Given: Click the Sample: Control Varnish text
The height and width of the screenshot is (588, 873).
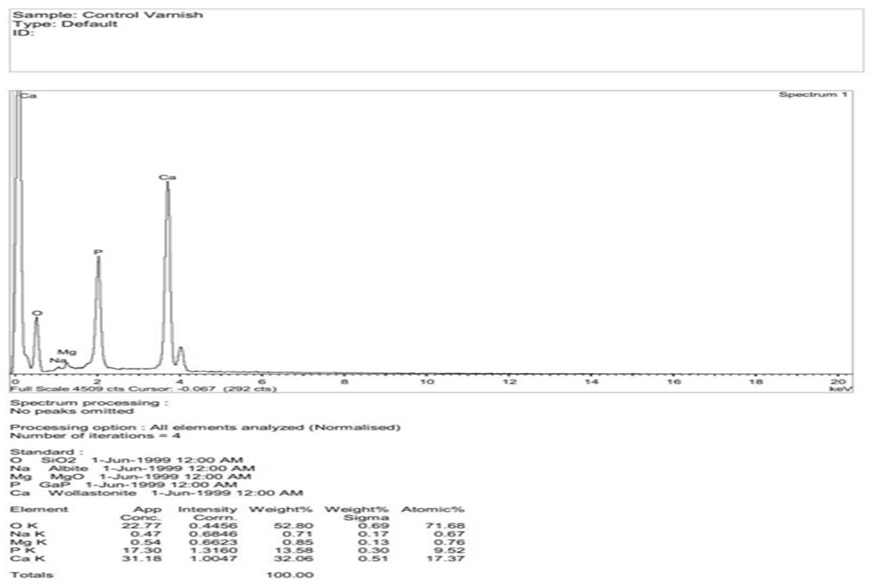Looking at the screenshot, I should point(108,15).
